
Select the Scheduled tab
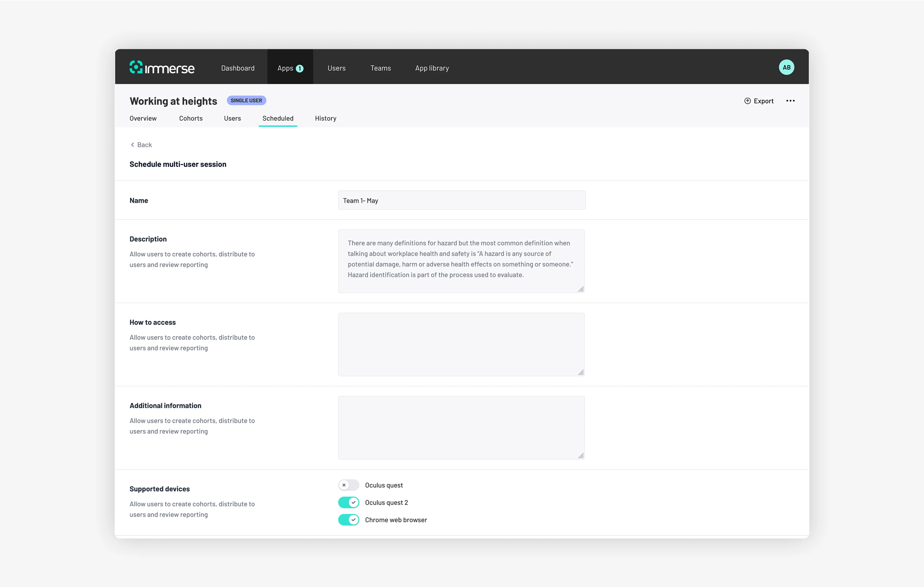tap(278, 118)
